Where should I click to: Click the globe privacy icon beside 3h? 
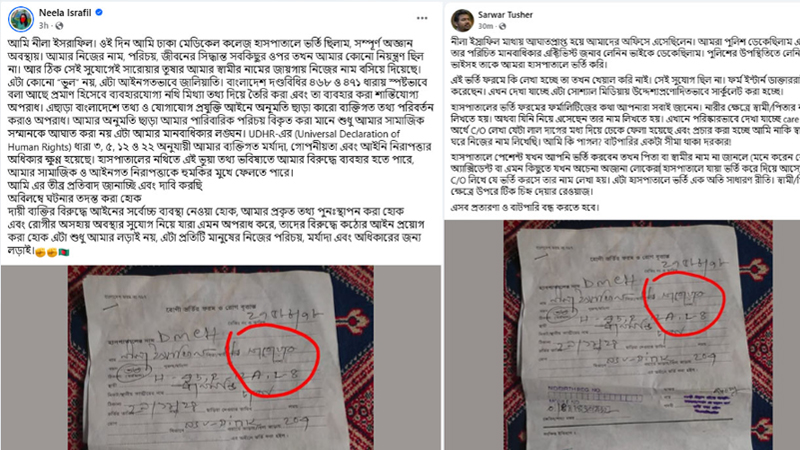click(x=59, y=26)
